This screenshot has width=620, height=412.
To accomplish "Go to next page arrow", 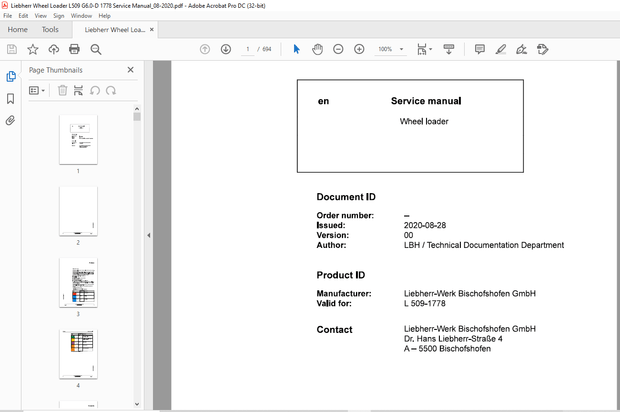I will pyautogui.click(x=226, y=49).
